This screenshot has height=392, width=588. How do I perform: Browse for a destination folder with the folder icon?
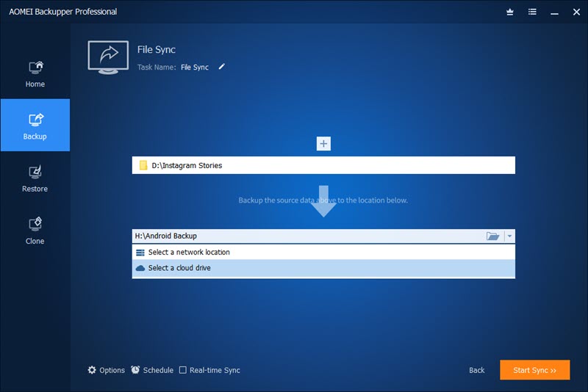[x=492, y=236]
